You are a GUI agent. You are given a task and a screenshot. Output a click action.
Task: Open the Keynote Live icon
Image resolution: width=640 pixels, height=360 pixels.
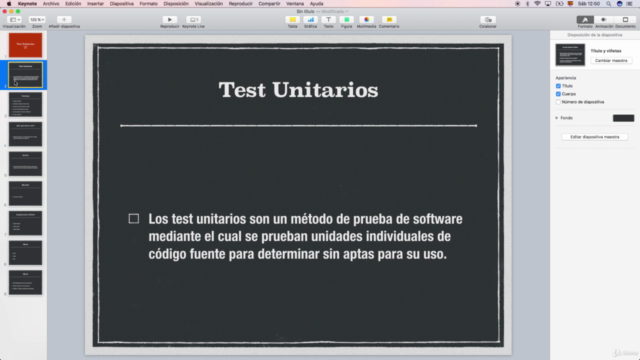(x=193, y=20)
